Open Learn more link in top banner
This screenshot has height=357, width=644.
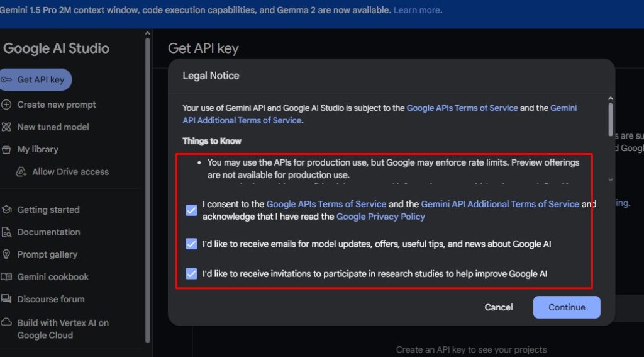tap(416, 10)
